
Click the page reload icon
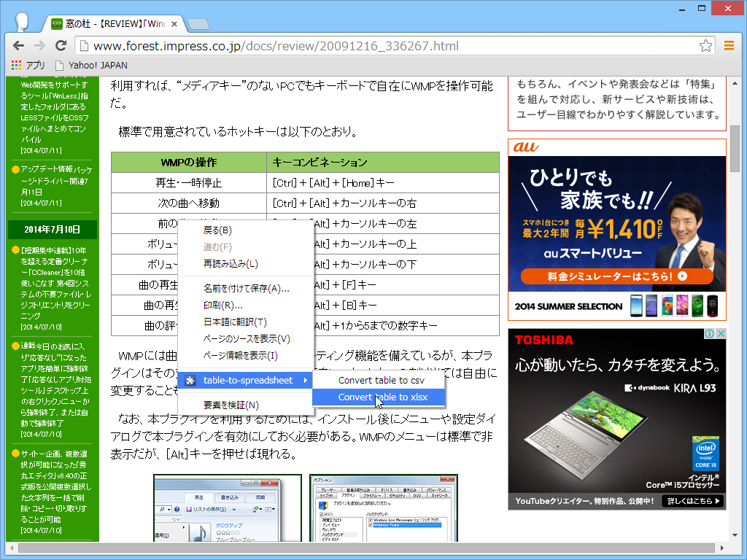coord(62,45)
